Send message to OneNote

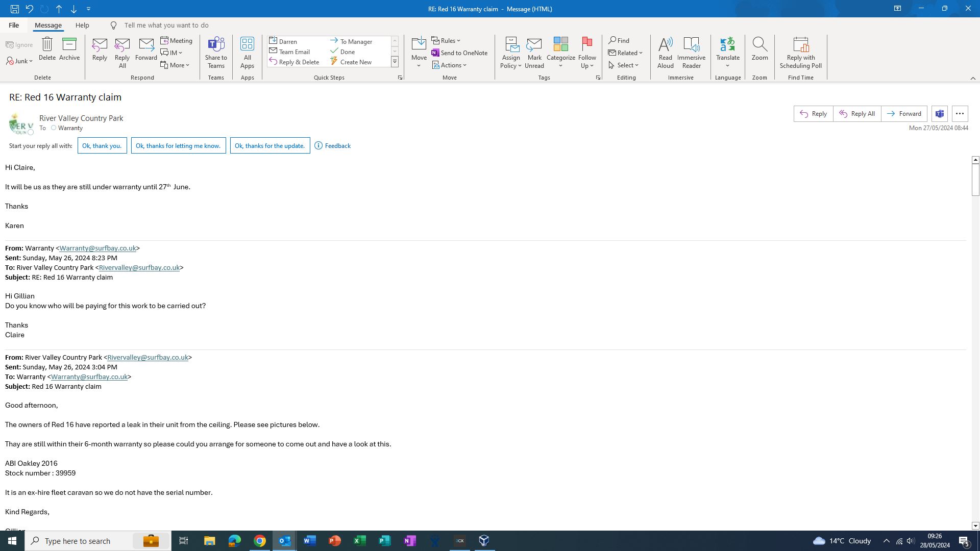(459, 53)
